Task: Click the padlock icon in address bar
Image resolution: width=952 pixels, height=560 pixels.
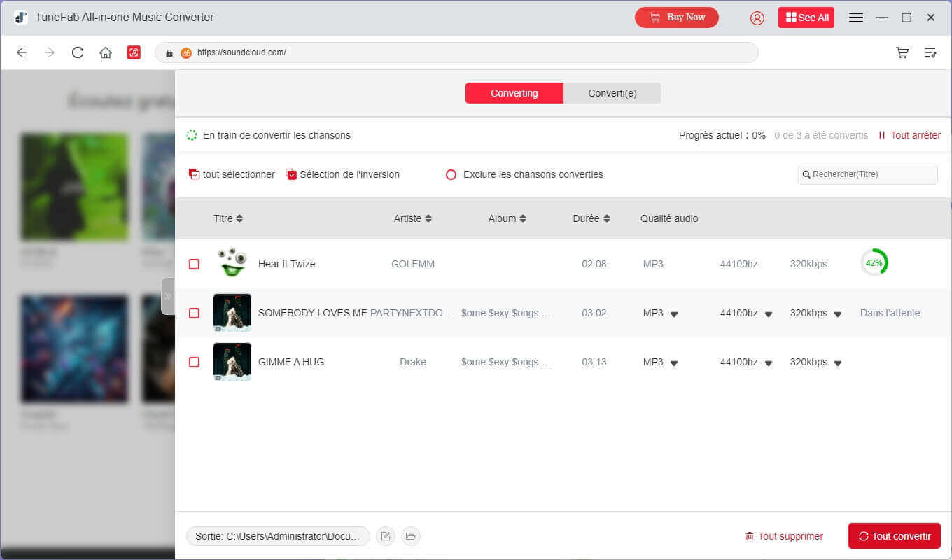Action: pyautogui.click(x=169, y=52)
